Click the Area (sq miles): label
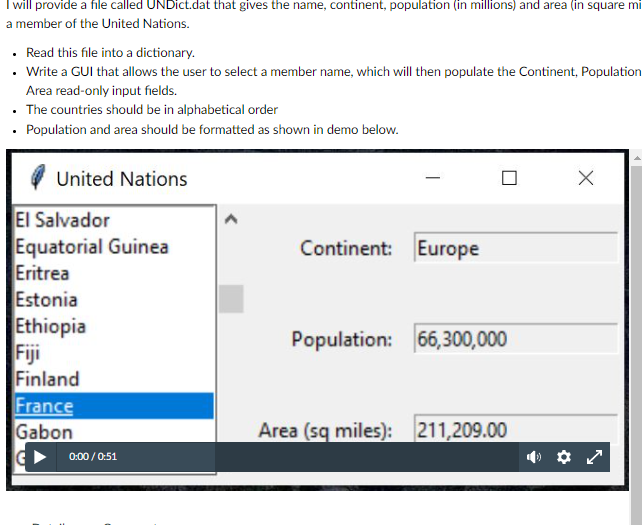 point(326,430)
